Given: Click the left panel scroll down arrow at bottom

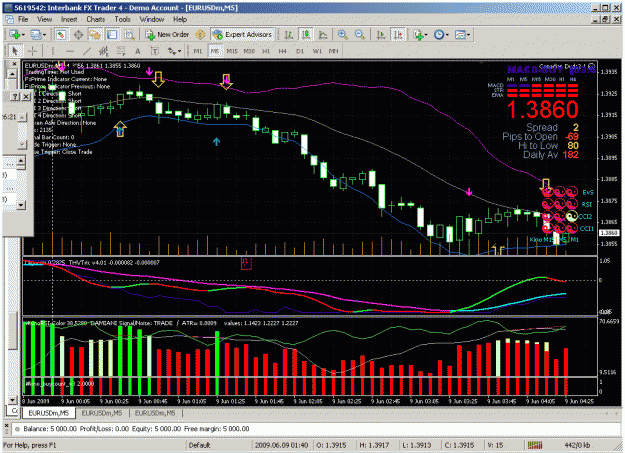Looking at the screenshot, I should 12,400.
